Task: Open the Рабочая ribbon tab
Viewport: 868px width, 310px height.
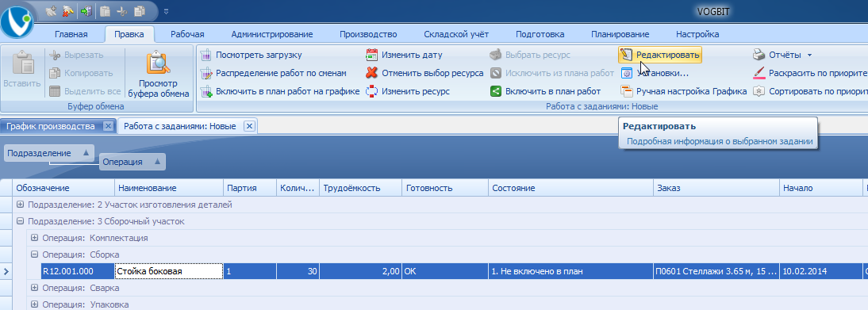Action: click(187, 34)
